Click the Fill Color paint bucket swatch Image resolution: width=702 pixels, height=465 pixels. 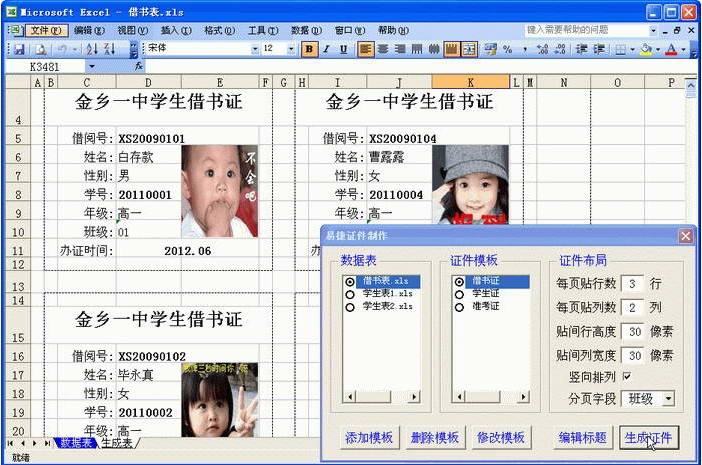click(x=646, y=49)
